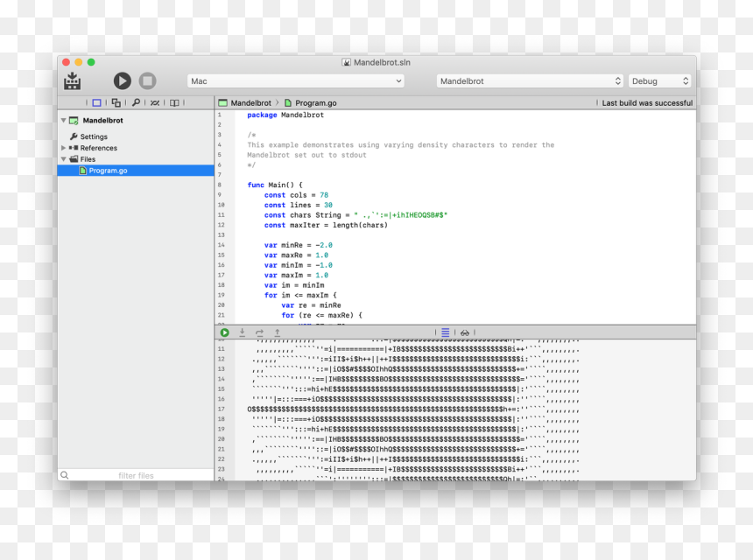Open the sidebar search pane magnifier
The image size is (753, 560).
[136, 102]
